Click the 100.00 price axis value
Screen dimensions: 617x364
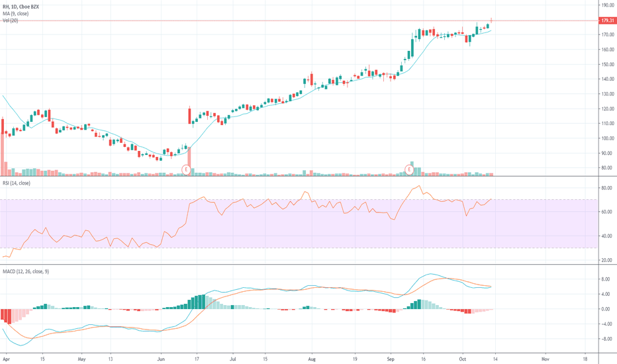pyautogui.click(x=608, y=138)
